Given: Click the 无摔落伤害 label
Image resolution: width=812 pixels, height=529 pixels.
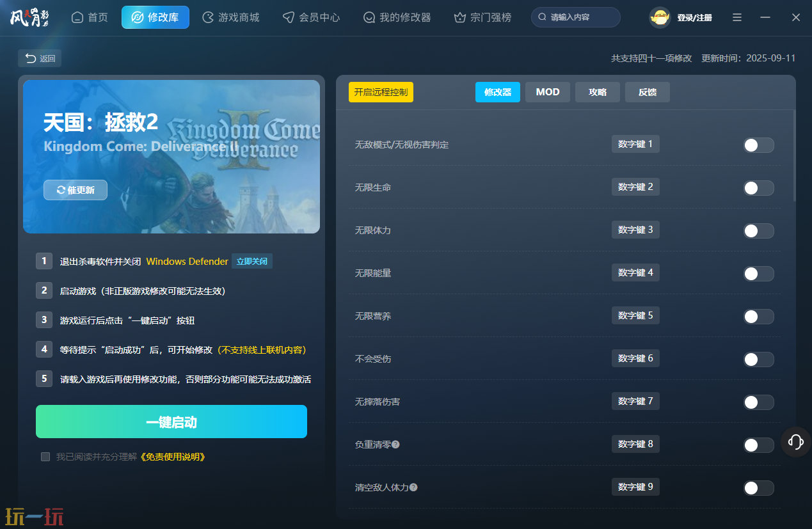Looking at the screenshot, I should pos(378,402).
